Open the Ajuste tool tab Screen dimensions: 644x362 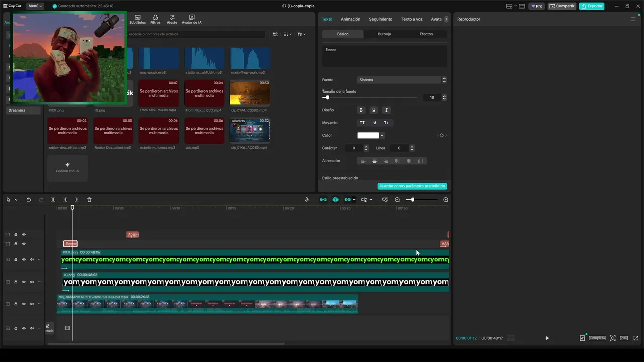pos(172,19)
